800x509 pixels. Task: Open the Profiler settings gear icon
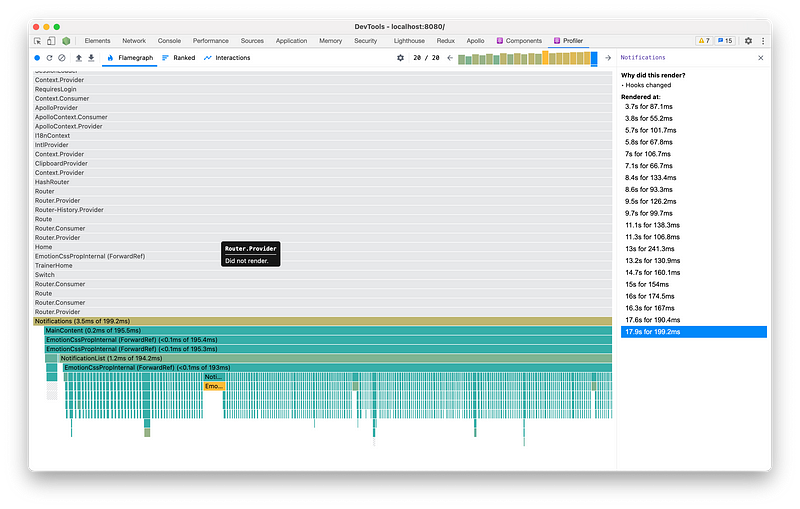pyautogui.click(x=401, y=58)
